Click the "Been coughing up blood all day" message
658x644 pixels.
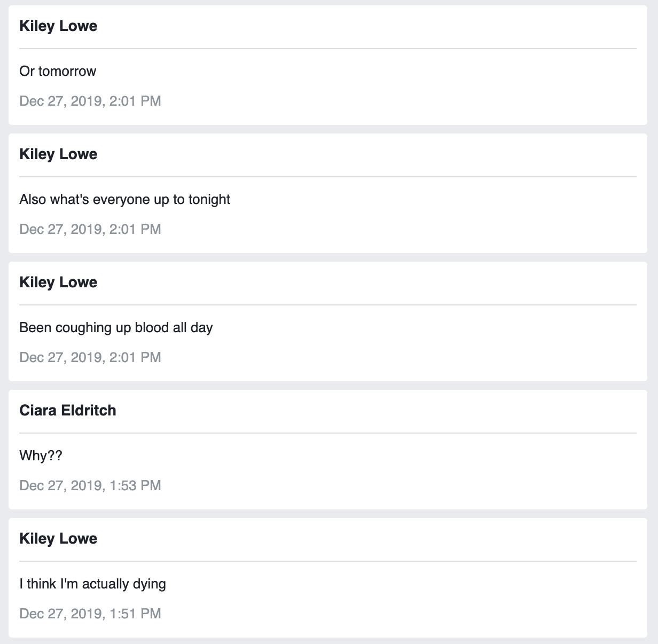(116, 327)
